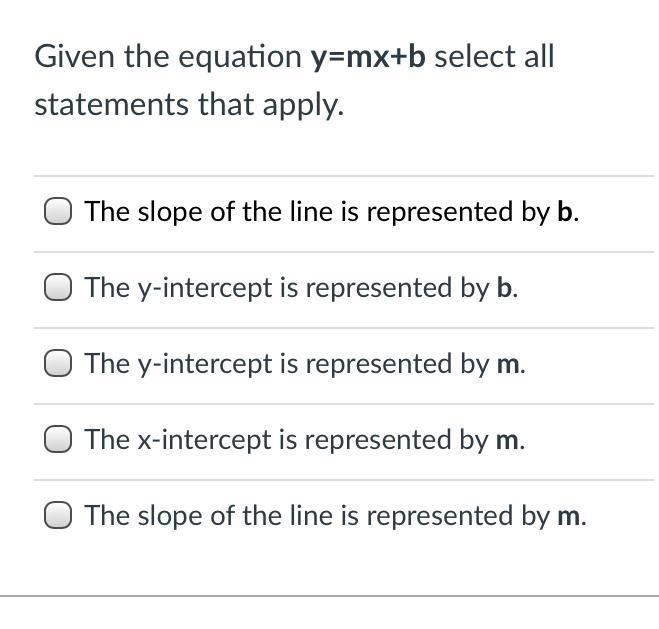Select checkbox for y-intercept represented by m
The image size is (659, 629).
point(58,364)
